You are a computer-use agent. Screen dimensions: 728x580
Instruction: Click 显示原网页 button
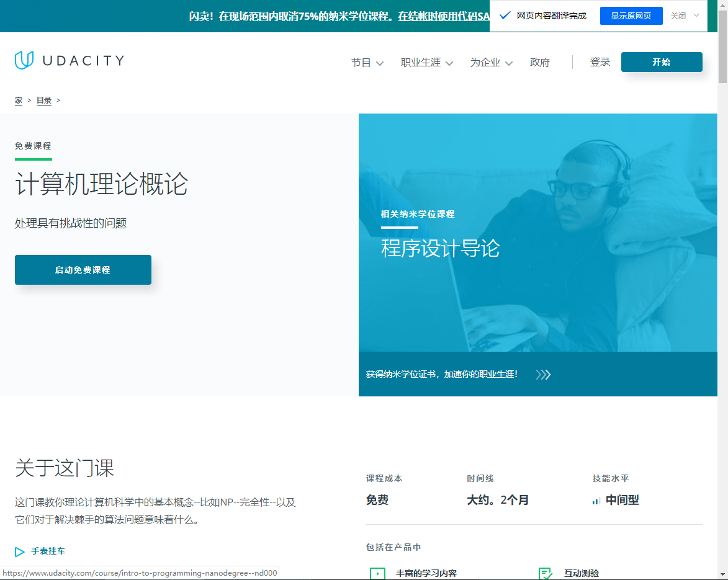(x=631, y=16)
